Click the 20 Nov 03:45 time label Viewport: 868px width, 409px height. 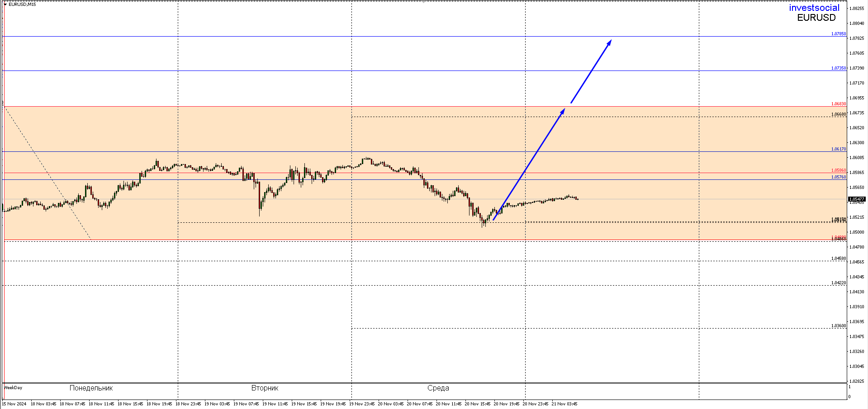tap(391, 404)
